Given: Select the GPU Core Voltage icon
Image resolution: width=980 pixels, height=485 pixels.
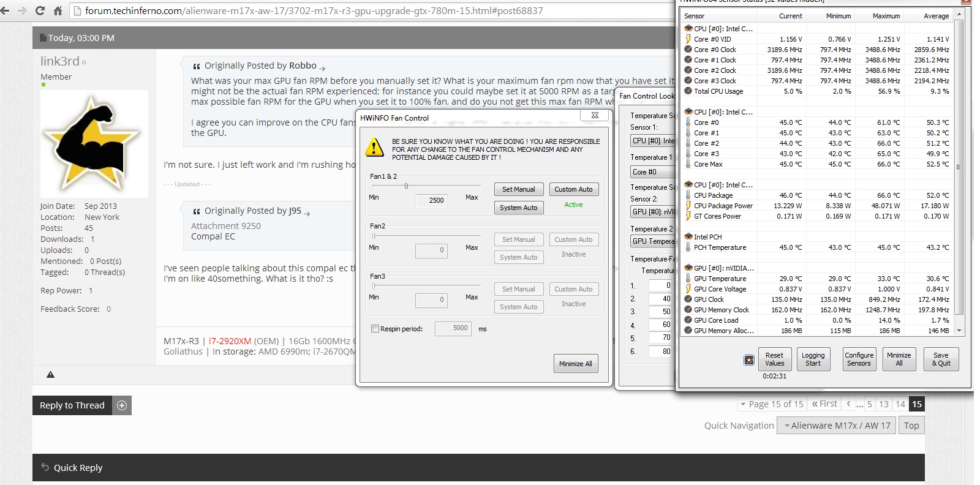Looking at the screenshot, I should coord(688,289).
